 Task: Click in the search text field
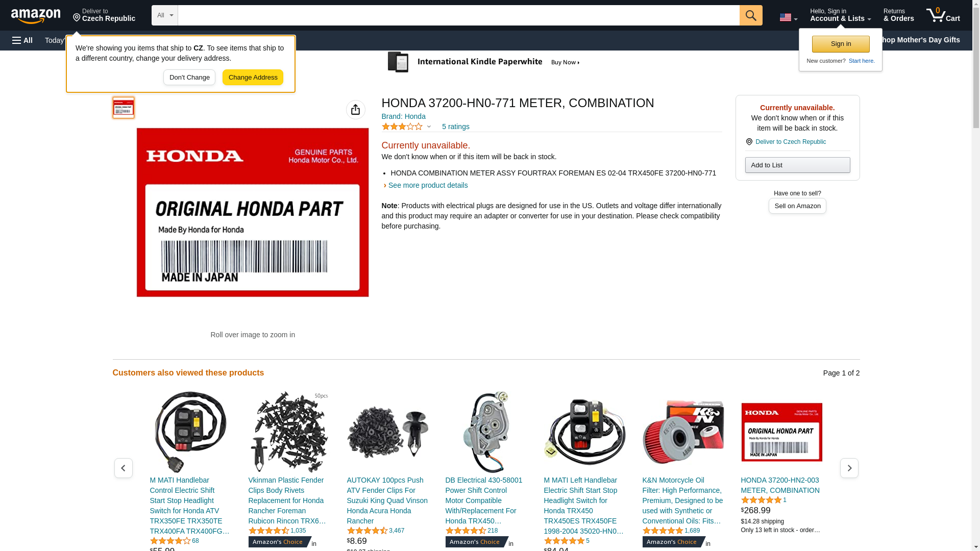point(458,15)
